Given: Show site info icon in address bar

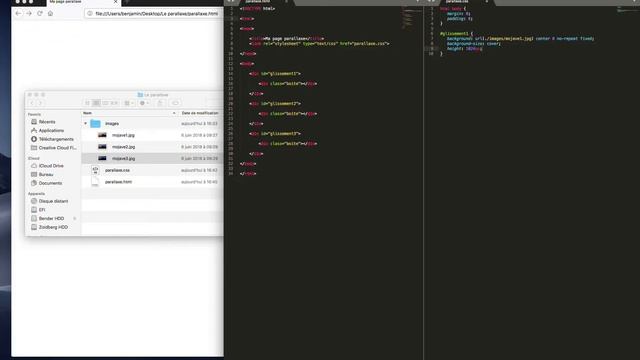Looking at the screenshot, I should pyautogui.click(x=90, y=13).
